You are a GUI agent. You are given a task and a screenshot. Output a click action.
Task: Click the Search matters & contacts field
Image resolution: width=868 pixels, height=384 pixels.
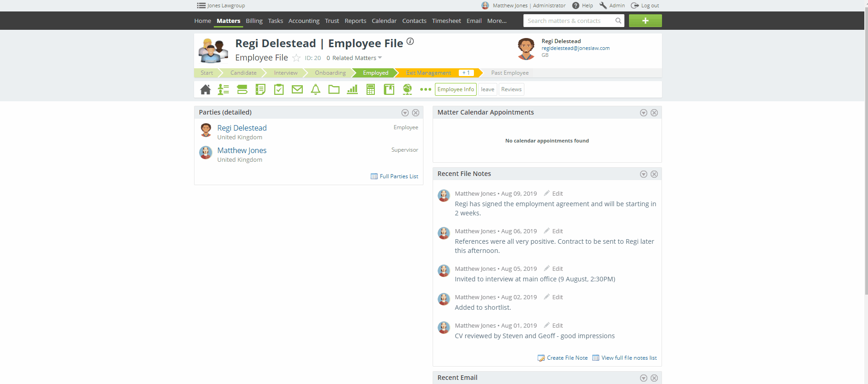[569, 21]
